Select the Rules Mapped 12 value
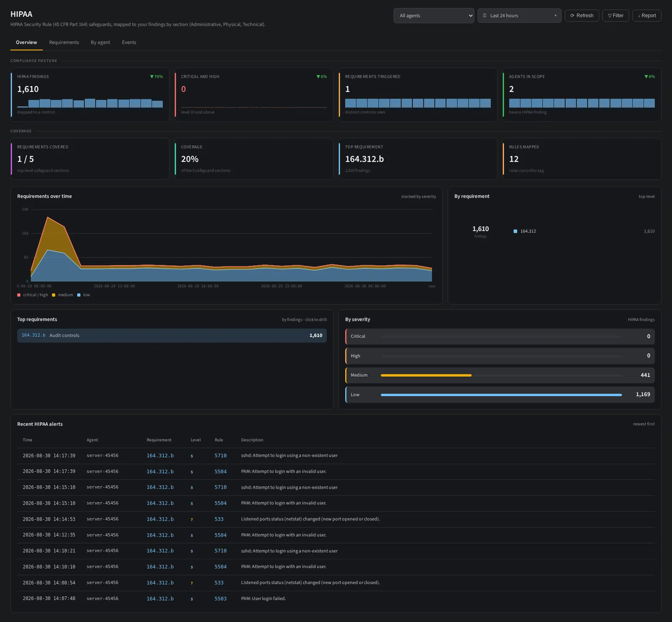 click(514, 159)
